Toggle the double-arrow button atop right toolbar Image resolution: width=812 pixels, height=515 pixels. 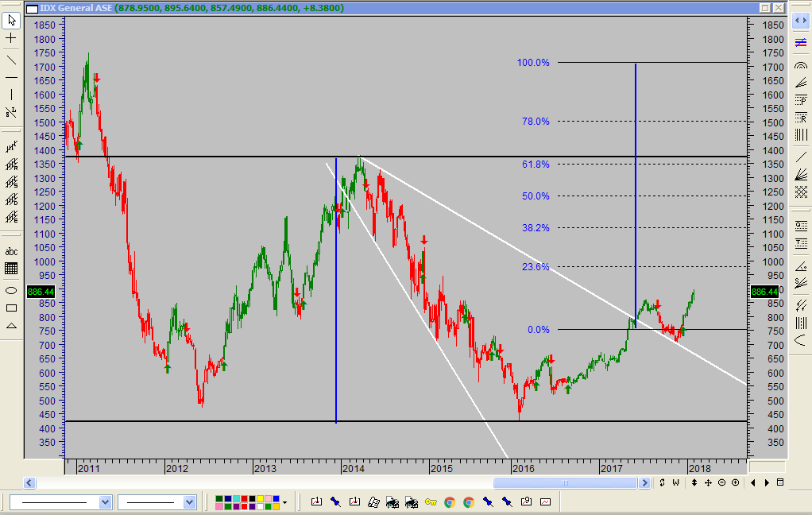pos(801,20)
